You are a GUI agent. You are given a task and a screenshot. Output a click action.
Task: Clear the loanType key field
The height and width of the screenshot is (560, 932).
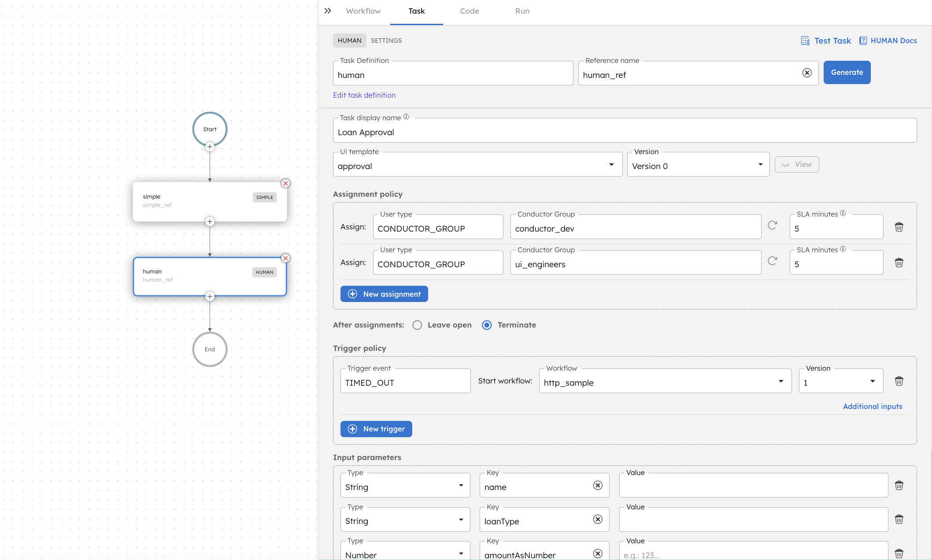[x=598, y=519]
